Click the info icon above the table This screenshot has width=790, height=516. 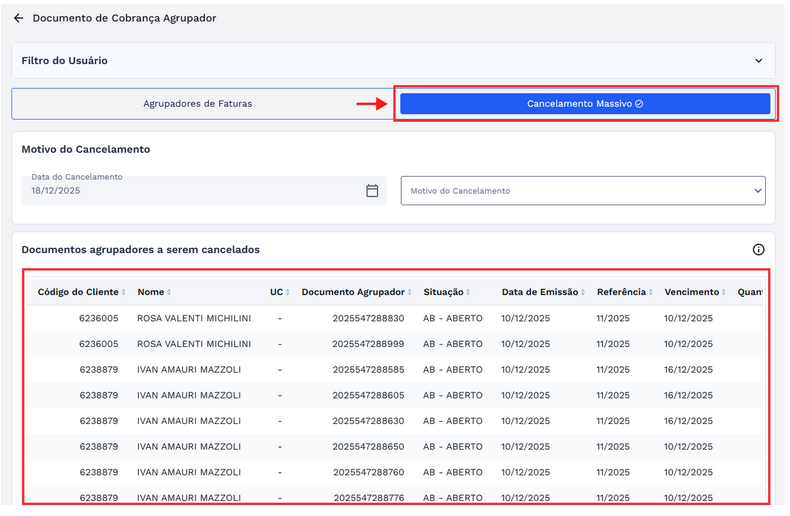[758, 249]
